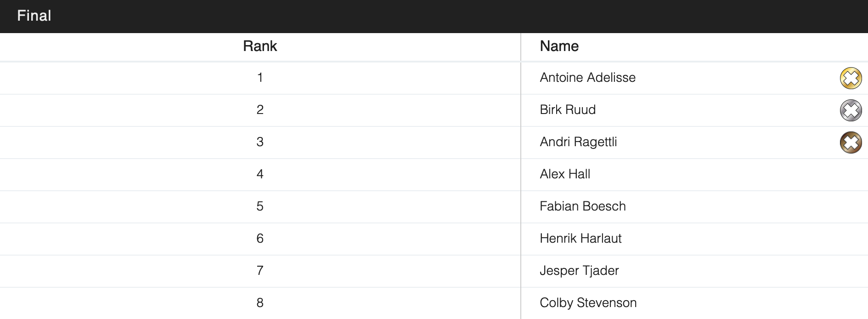
Task: Click the bronze medal icon for Andri Ragettli
Action: (x=851, y=142)
